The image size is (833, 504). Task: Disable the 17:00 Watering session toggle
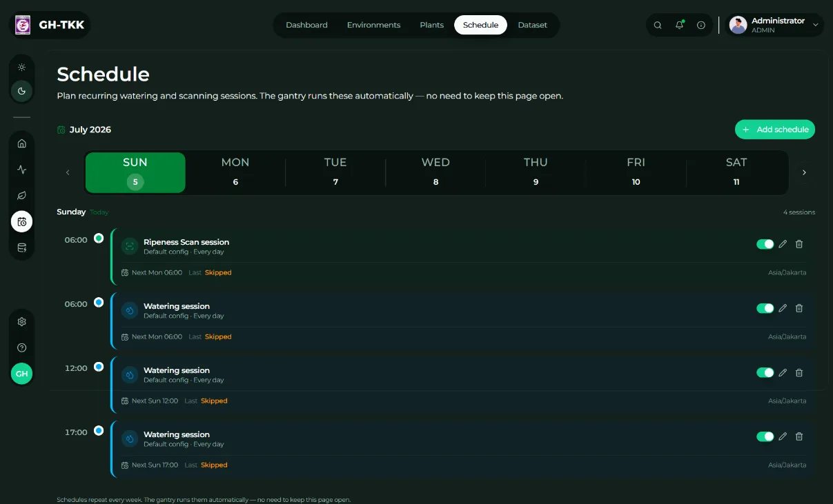[765, 436]
